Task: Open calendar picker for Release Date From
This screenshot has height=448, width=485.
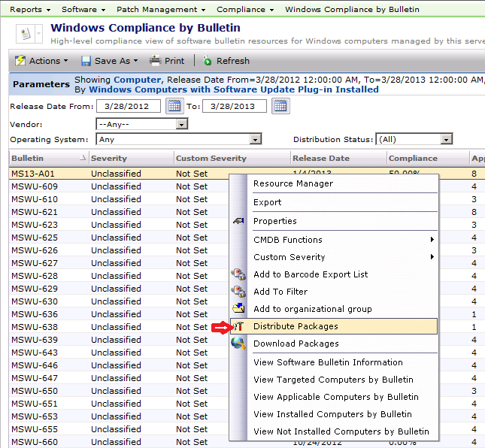Action: 174,106
